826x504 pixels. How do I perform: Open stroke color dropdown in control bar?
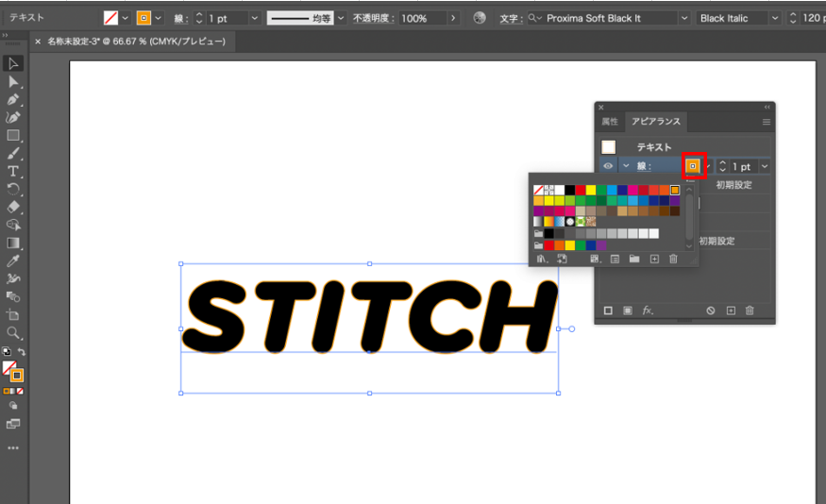158,18
